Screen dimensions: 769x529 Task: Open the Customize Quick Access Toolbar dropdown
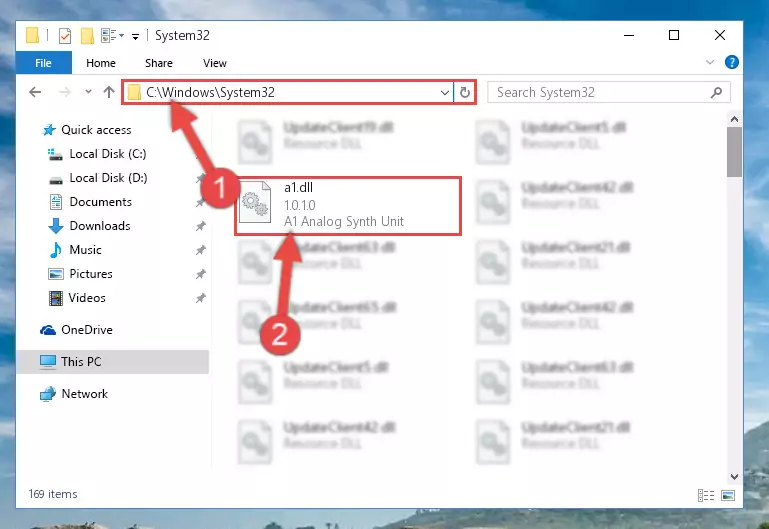[135, 36]
